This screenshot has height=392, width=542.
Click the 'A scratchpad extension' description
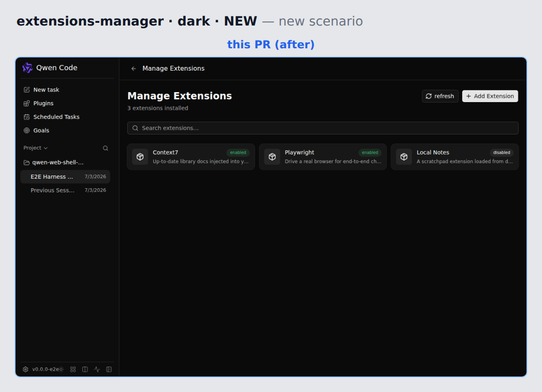pyautogui.click(x=464, y=161)
